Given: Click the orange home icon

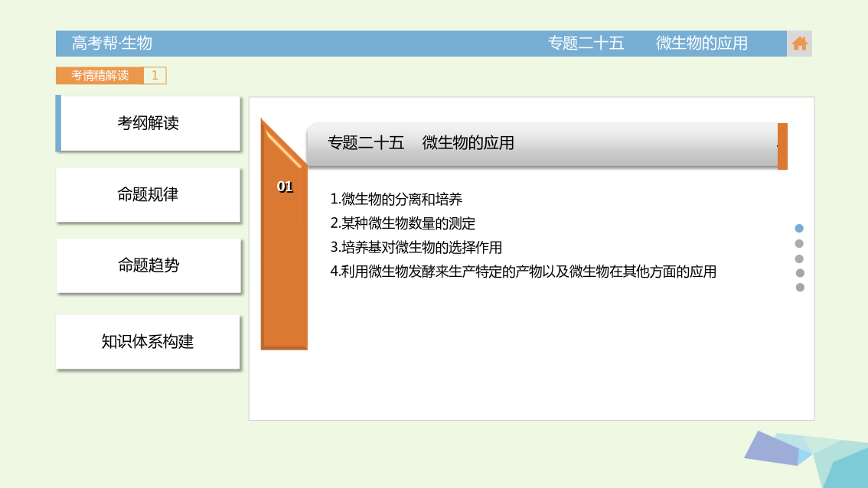Looking at the screenshot, I should tap(799, 43).
